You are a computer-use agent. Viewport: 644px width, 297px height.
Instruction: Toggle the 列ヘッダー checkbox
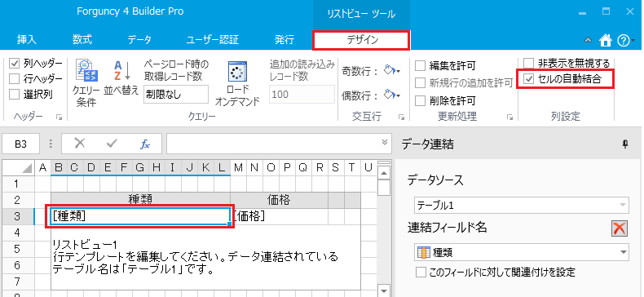15,64
